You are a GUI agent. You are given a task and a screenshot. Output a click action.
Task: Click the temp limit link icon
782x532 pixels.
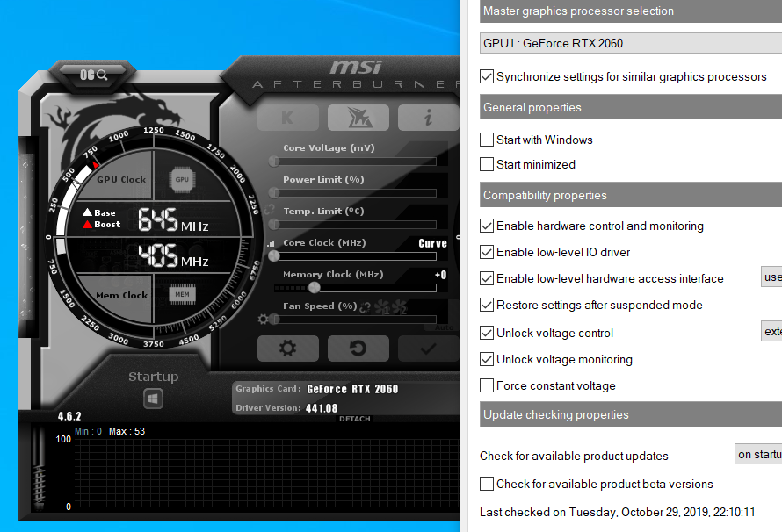click(x=270, y=210)
